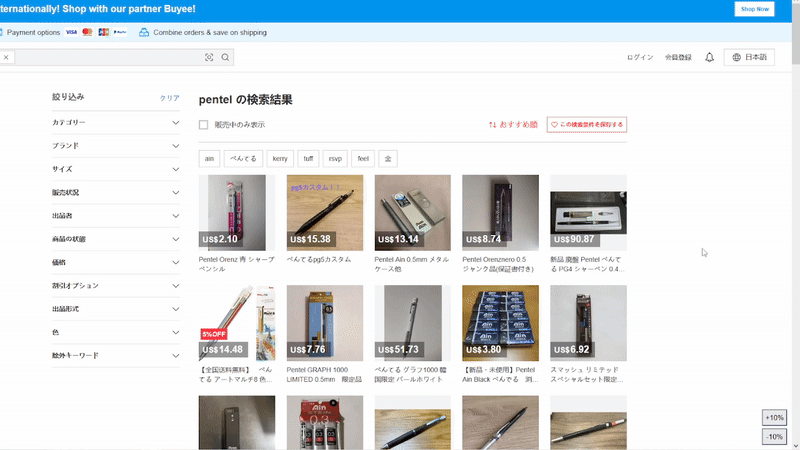Select the 'kerry' keyword chip
Screen dimensions: 800x450
click(x=280, y=159)
